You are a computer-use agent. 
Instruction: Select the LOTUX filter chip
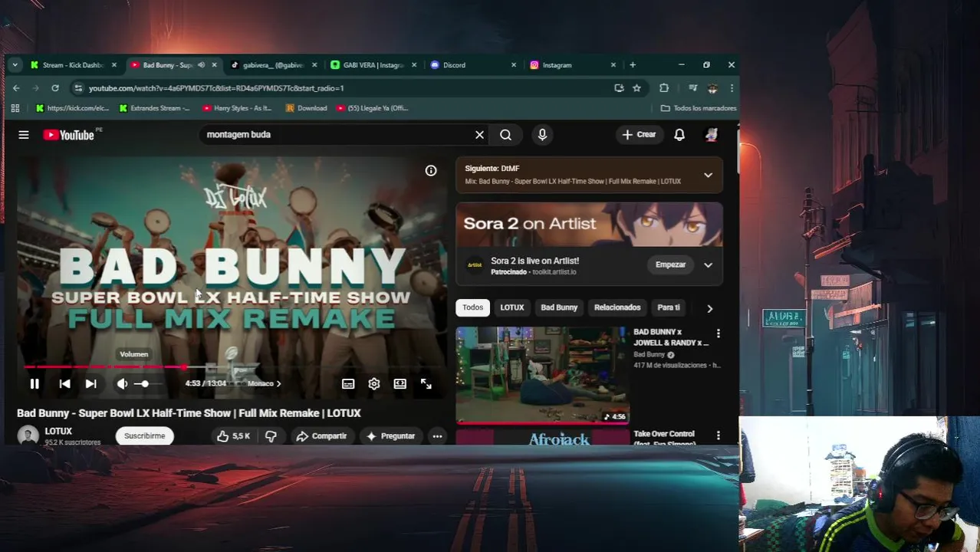click(512, 307)
